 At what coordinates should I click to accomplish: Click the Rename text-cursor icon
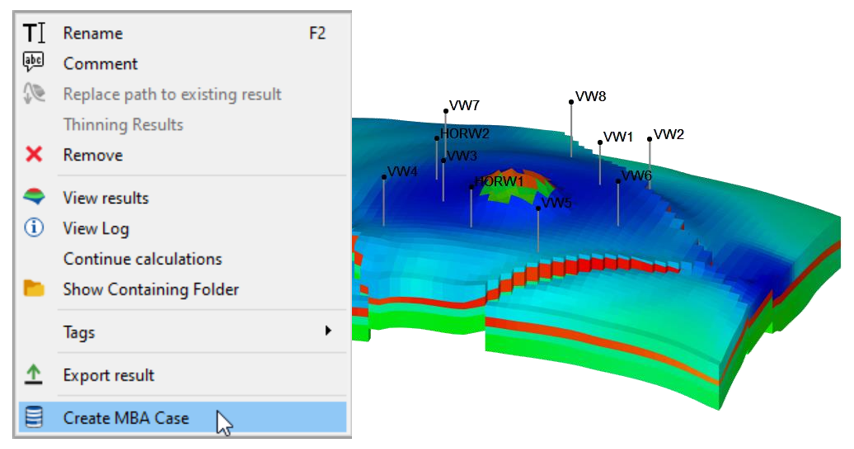[x=34, y=33]
